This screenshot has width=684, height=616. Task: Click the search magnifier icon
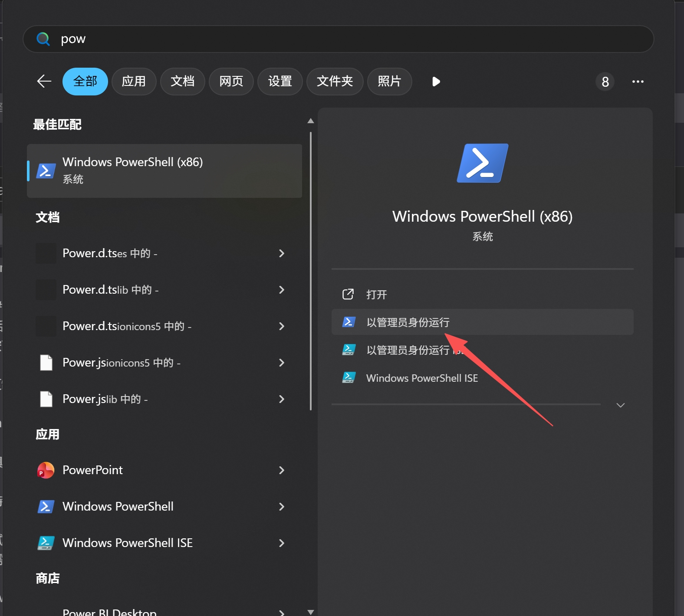(43, 39)
